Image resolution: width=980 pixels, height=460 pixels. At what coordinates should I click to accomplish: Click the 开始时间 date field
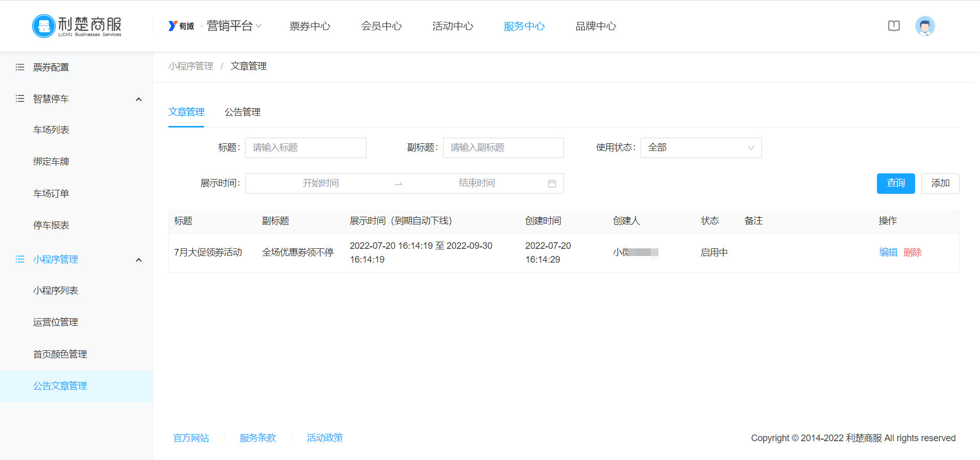click(321, 183)
